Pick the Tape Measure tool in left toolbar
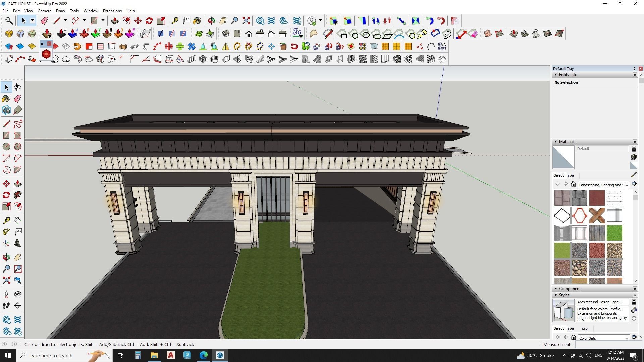 (6, 220)
